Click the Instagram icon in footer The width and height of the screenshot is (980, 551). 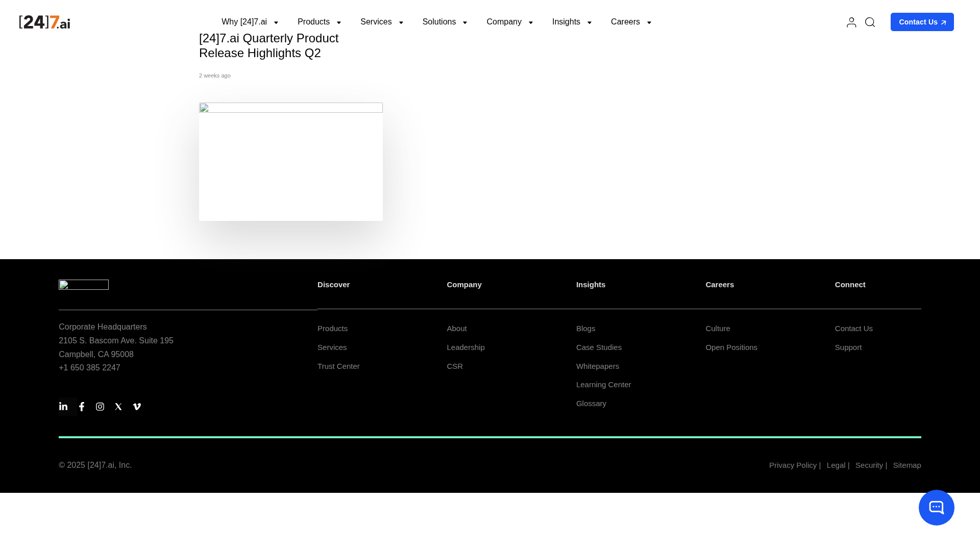[100, 407]
